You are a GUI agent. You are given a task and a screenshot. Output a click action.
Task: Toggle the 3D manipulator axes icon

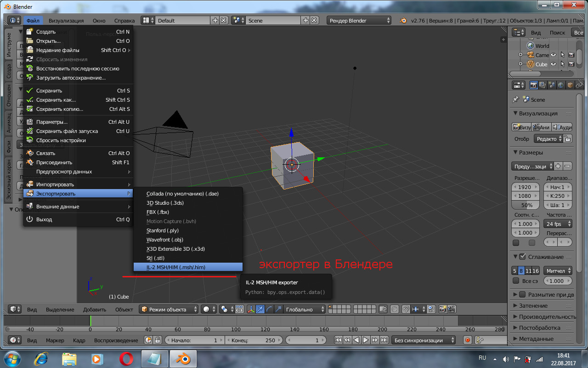click(251, 309)
